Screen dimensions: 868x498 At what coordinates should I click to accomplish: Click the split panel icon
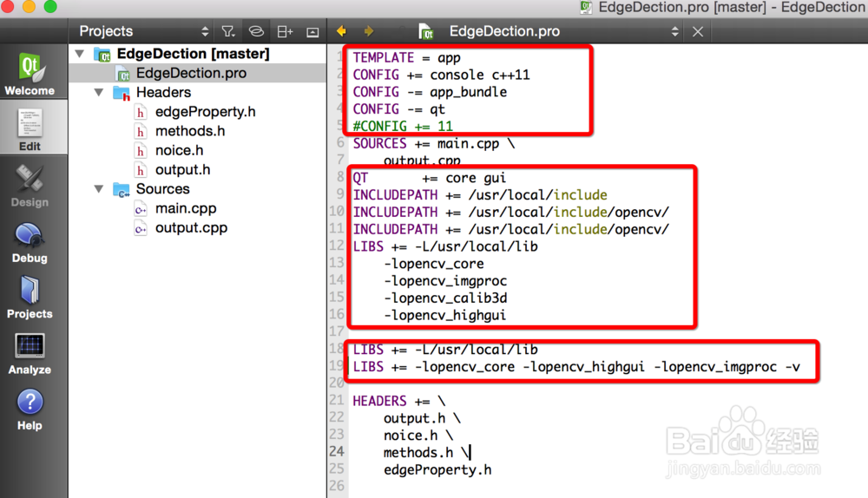pyautogui.click(x=285, y=31)
